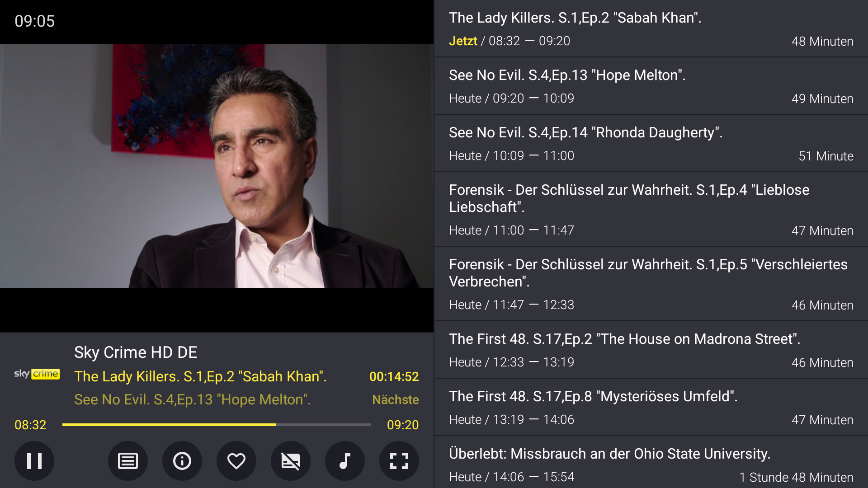Select current program The Lady Killers Sabah Khan
This screenshot has width=868, height=488.
[x=651, y=28]
